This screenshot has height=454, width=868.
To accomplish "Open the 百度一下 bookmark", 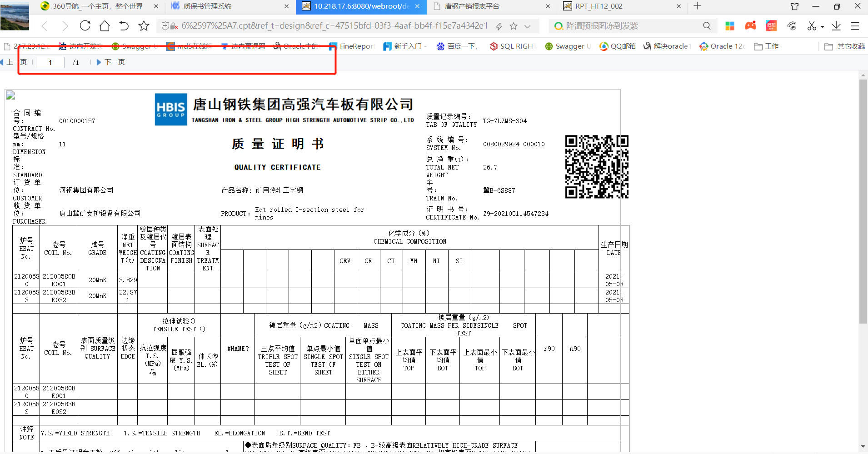I will 457,46.
